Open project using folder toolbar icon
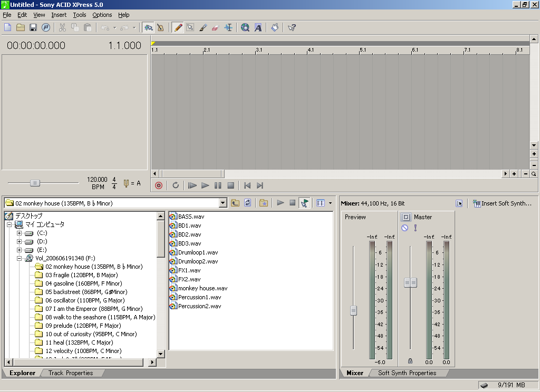This screenshot has width=540, height=392. point(21,27)
